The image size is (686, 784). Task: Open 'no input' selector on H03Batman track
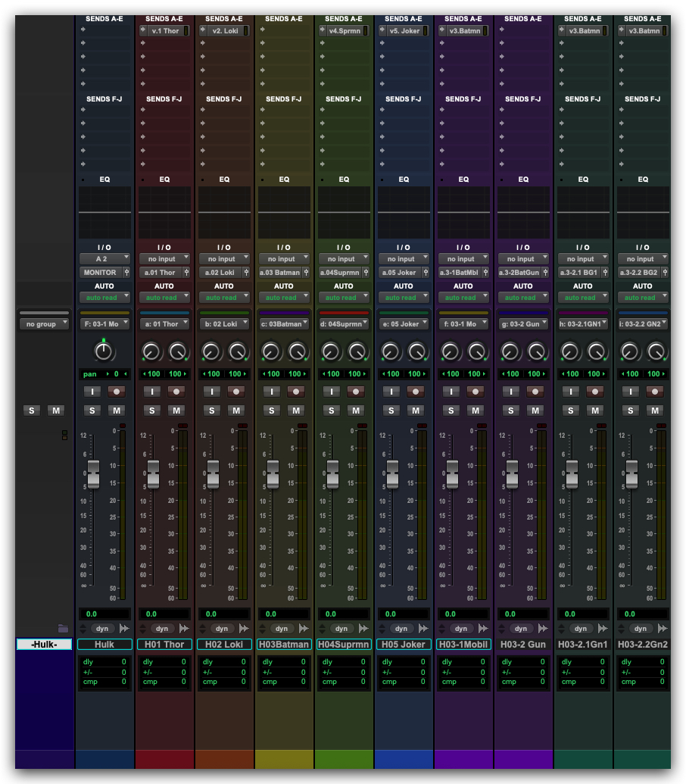tap(283, 259)
